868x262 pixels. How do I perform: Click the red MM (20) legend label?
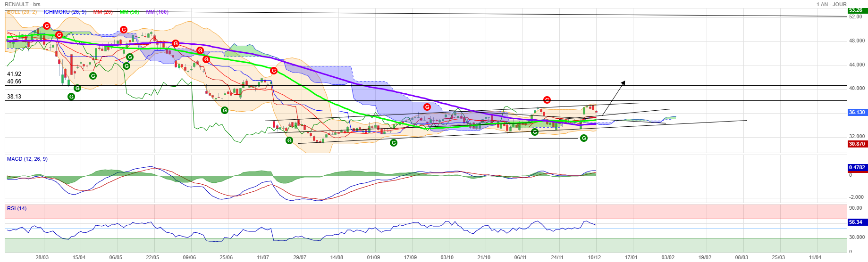102,12
